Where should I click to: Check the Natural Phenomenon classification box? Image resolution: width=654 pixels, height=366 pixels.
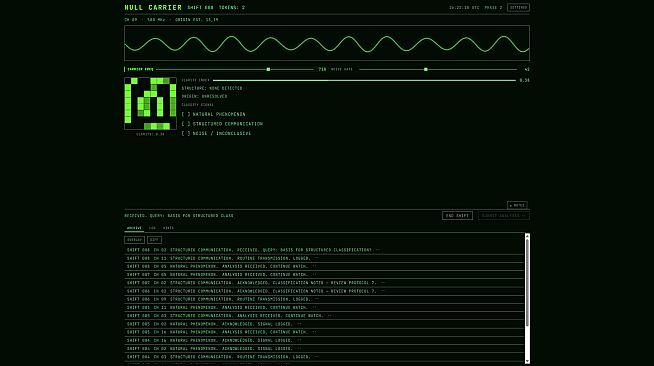(x=186, y=114)
